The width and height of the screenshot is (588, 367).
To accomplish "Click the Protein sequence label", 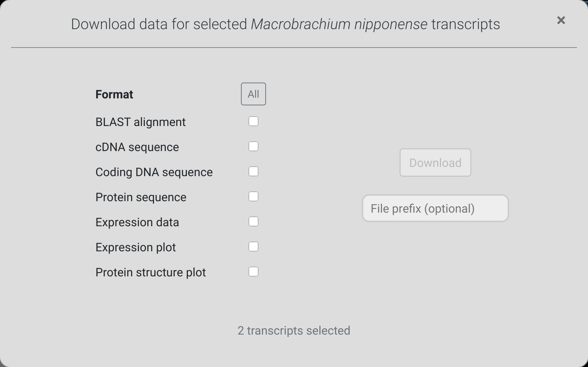I will (x=141, y=197).
